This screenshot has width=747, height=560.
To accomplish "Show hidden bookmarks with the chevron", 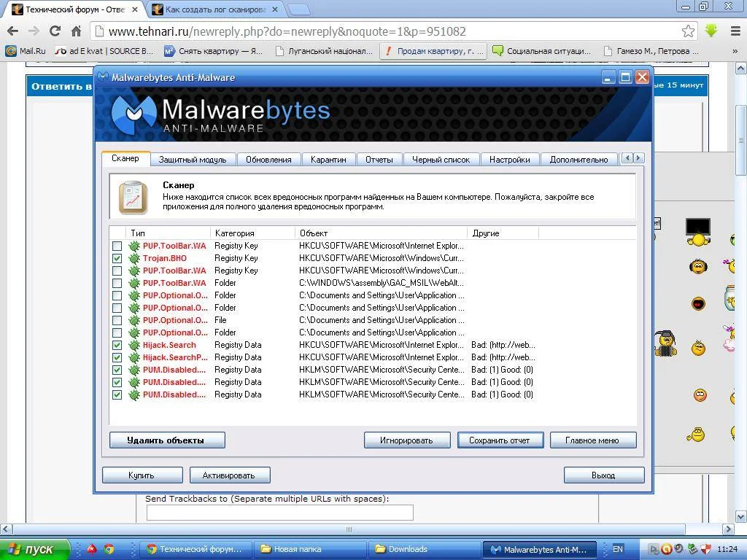I will (735, 51).
